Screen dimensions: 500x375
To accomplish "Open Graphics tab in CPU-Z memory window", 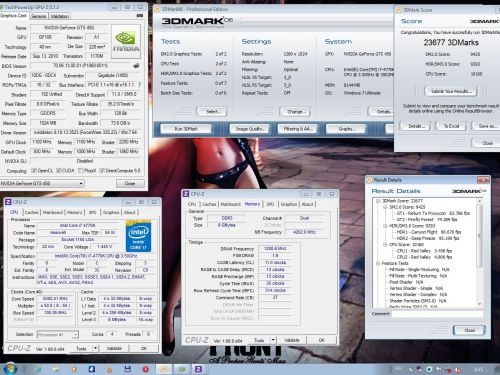I will [x=289, y=204].
